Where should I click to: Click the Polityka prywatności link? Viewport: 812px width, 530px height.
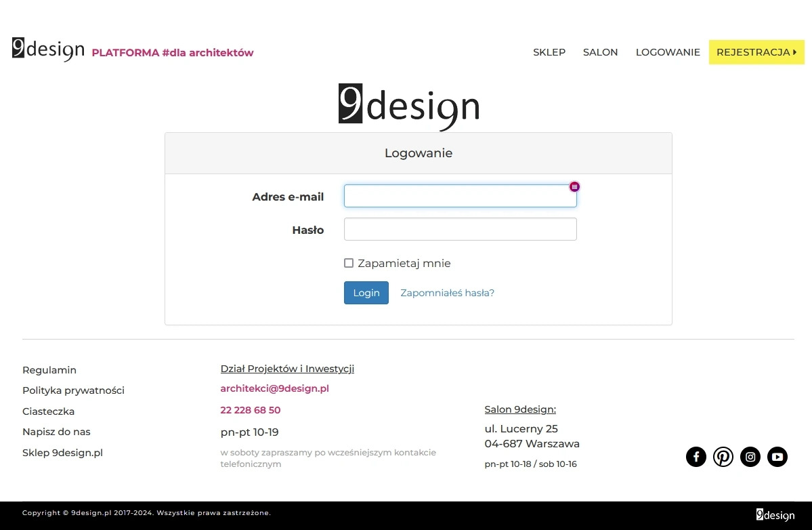click(73, 390)
